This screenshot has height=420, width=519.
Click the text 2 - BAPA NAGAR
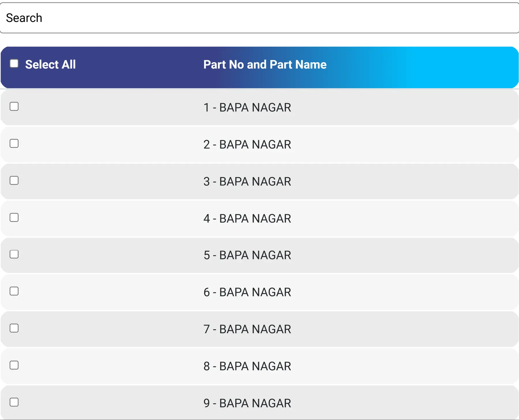[x=247, y=144]
